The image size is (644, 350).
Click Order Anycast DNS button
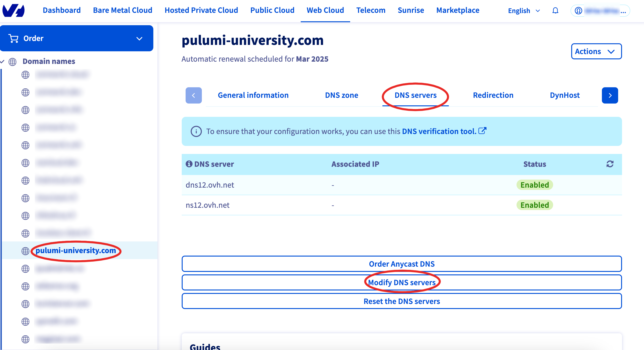[401, 263]
